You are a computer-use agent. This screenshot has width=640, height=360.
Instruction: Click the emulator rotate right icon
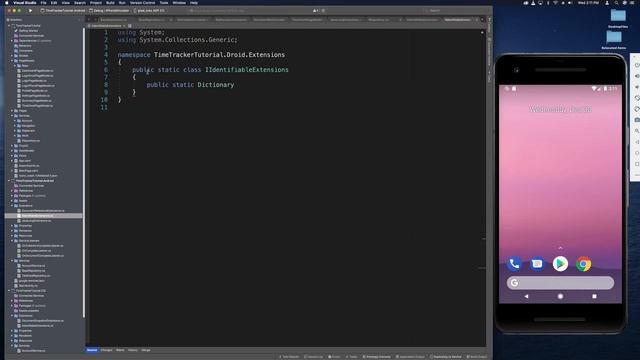(637, 109)
